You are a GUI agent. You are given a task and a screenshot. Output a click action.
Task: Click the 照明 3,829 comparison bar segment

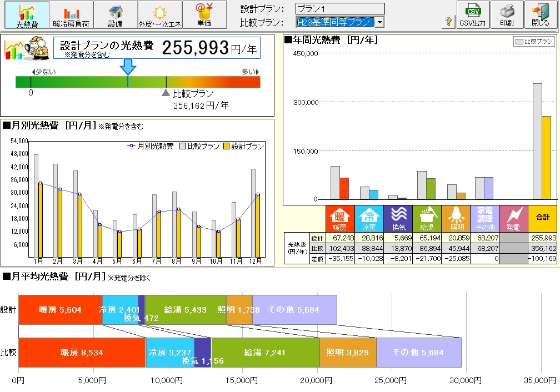348,353
